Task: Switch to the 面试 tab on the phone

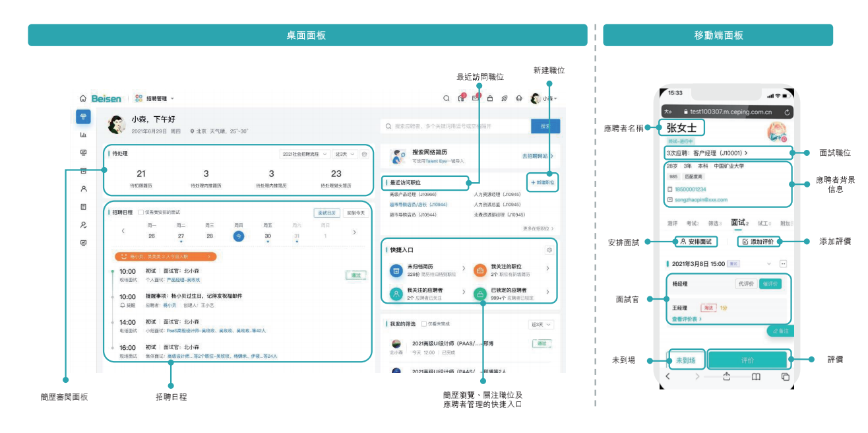Action: tap(739, 222)
